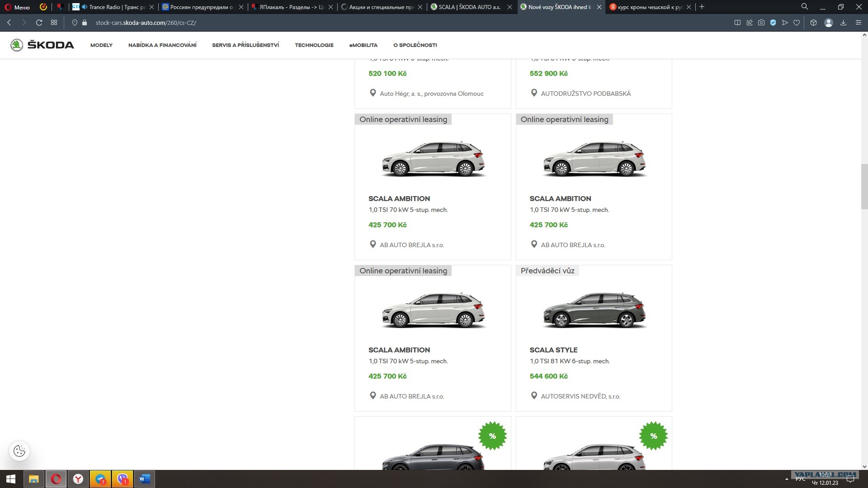Open Telegram from the taskbar

(100, 479)
